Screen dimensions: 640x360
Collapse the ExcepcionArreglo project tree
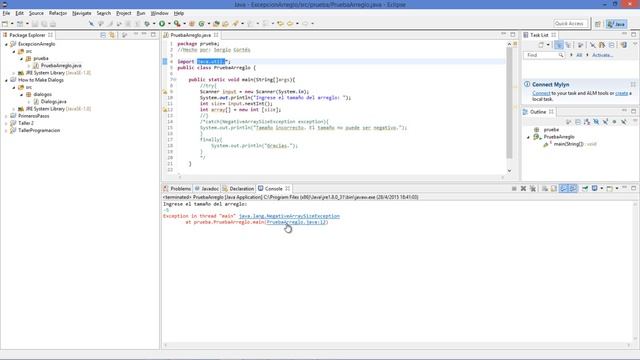pos(6,44)
